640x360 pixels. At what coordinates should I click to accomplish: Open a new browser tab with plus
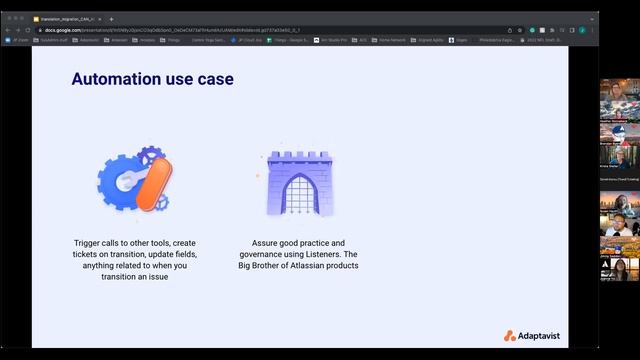(x=111, y=19)
